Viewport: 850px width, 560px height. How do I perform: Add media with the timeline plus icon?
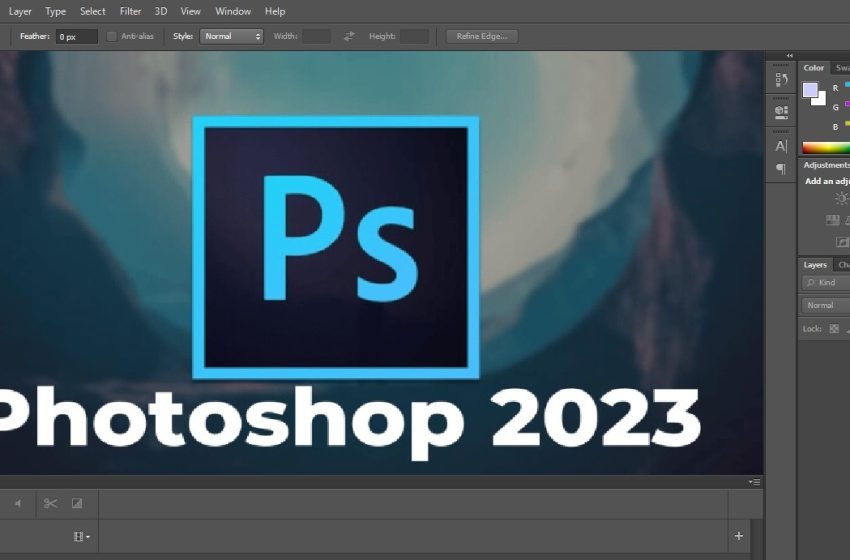point(738,536)
